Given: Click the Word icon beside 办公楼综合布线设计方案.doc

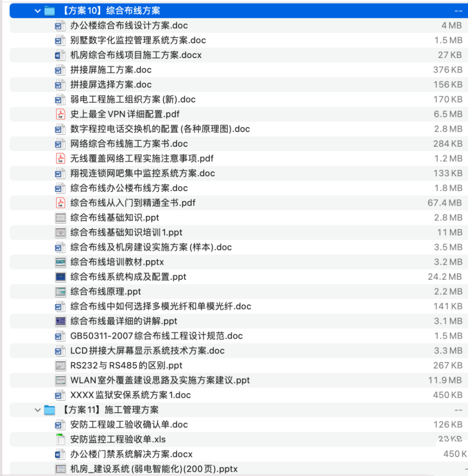Looking at the screenshot, I should [x=60, y=26].
